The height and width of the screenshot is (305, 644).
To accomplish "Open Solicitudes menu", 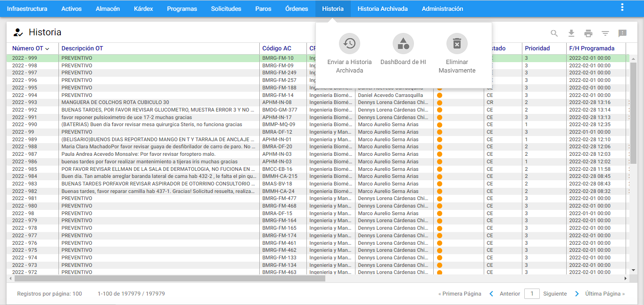I will click(x=226, y=8).
